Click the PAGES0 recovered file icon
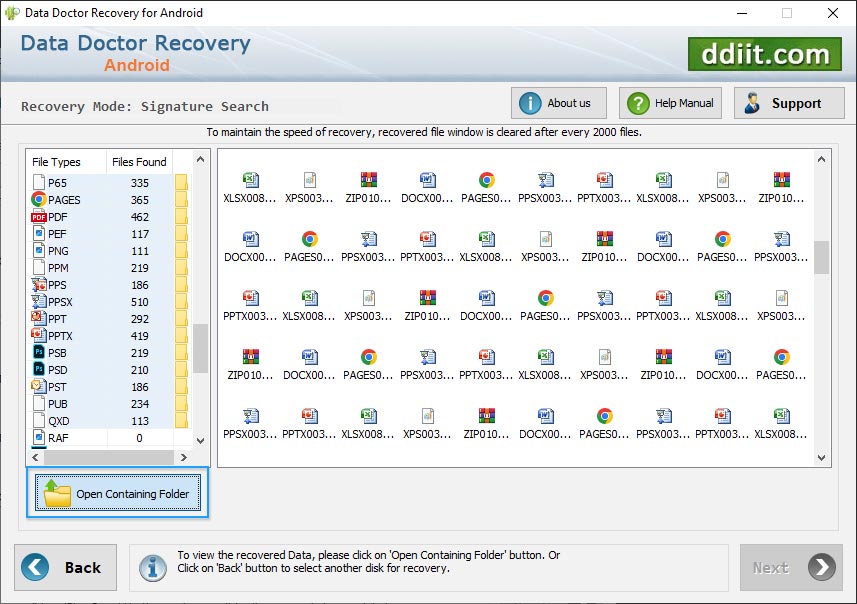Image resolution: width=857 pixels, height=604 pixels. [x=485, y=182]
